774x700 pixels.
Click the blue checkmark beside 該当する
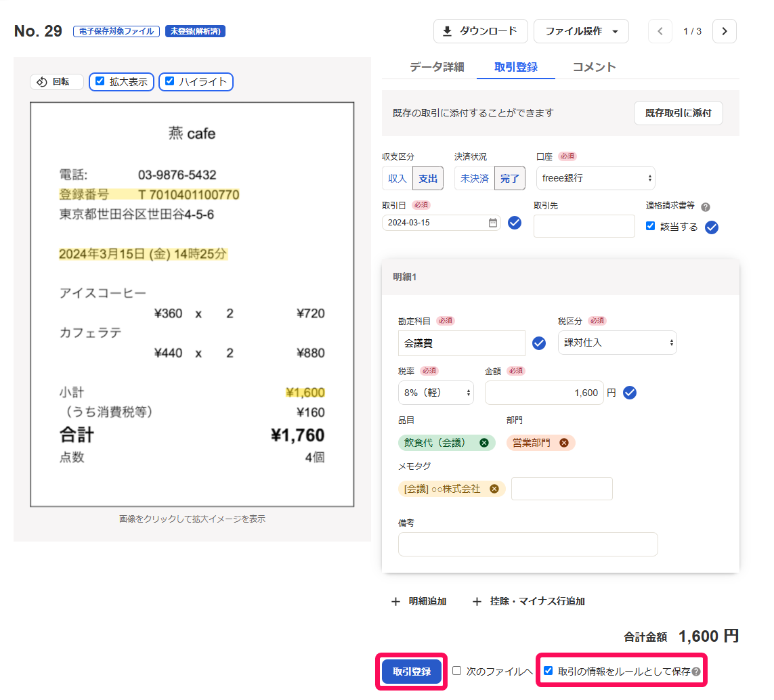(711, 227)
